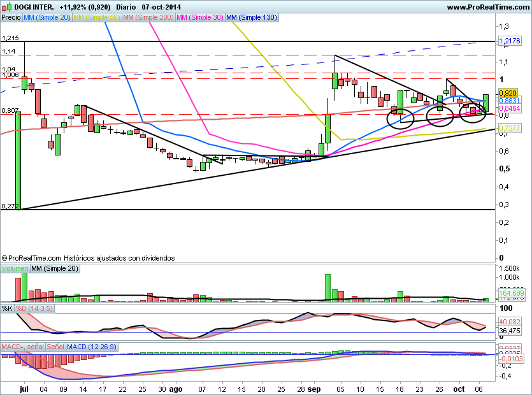
Task: Toggle the yellow MM (Simple 50) label
Action: 97,18
